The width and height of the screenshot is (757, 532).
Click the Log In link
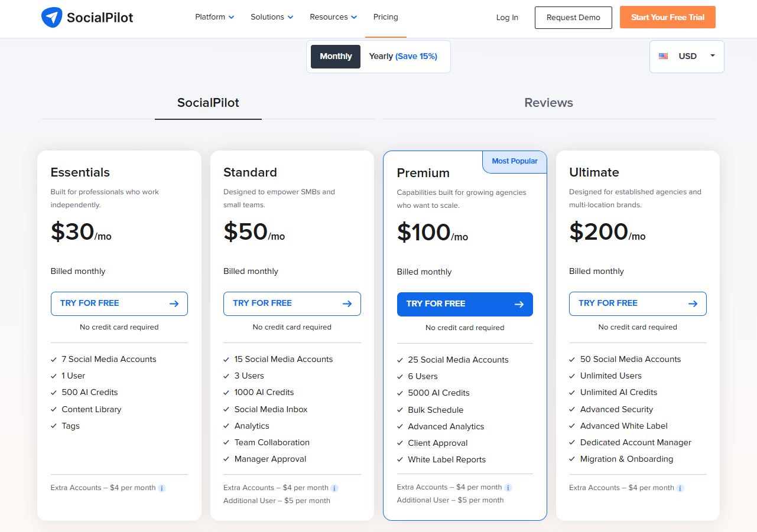pyautogui.click(x=506, y=17)
